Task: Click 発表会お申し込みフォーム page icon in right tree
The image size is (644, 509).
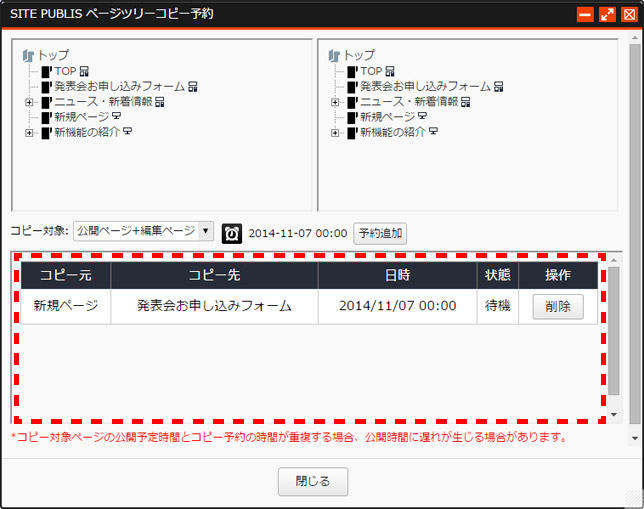Action: pyautogui.click(x=352, y=87)
